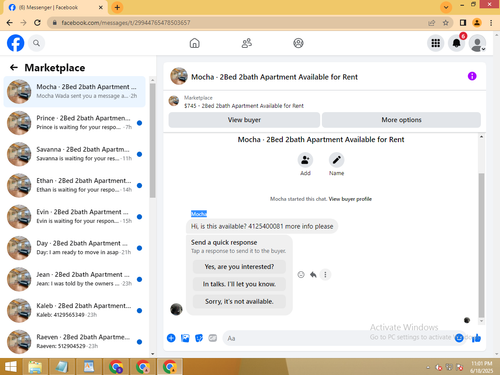
Task: Attach a photo with the image icon
Action: click(185, 338)
